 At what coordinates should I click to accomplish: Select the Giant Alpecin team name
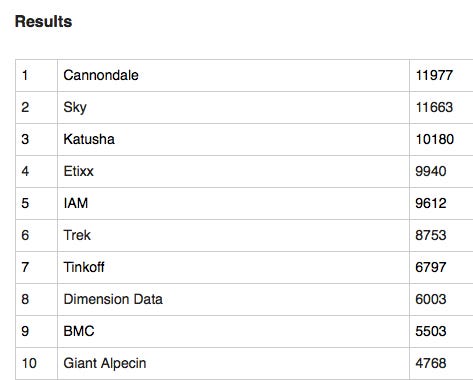pos(105,363)
